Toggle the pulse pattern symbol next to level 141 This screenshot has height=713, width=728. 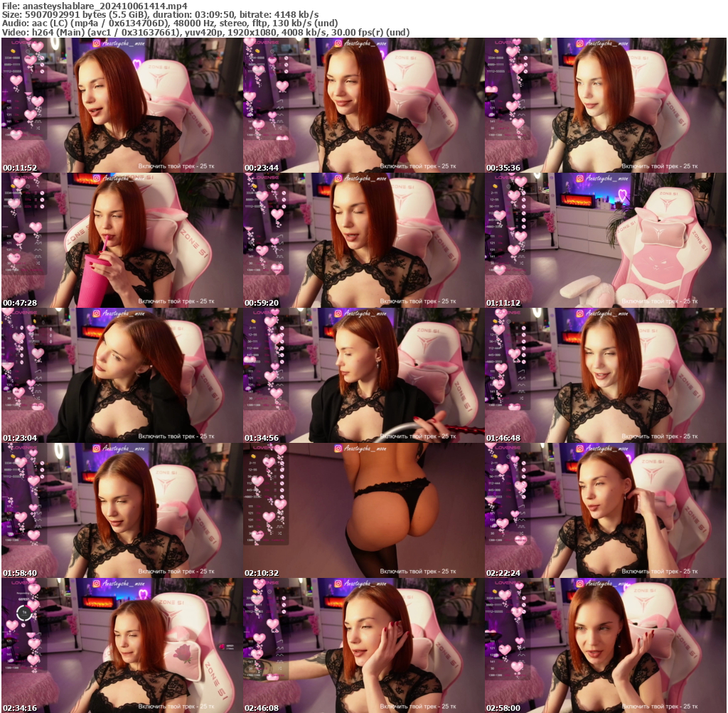tap(38, 122)
